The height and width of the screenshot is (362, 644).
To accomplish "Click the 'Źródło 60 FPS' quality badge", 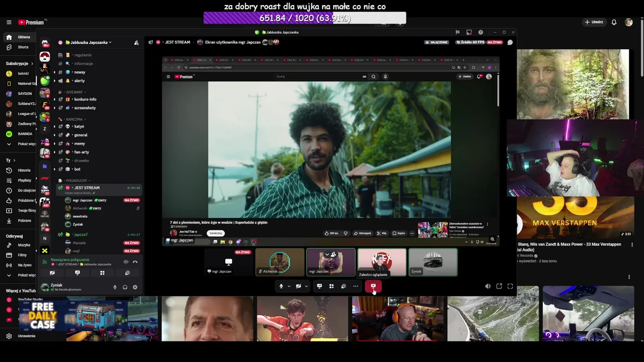I will (470, 42).
